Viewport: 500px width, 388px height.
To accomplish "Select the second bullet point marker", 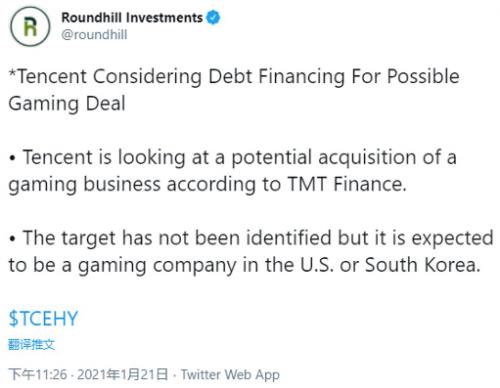I will point(13,238).
